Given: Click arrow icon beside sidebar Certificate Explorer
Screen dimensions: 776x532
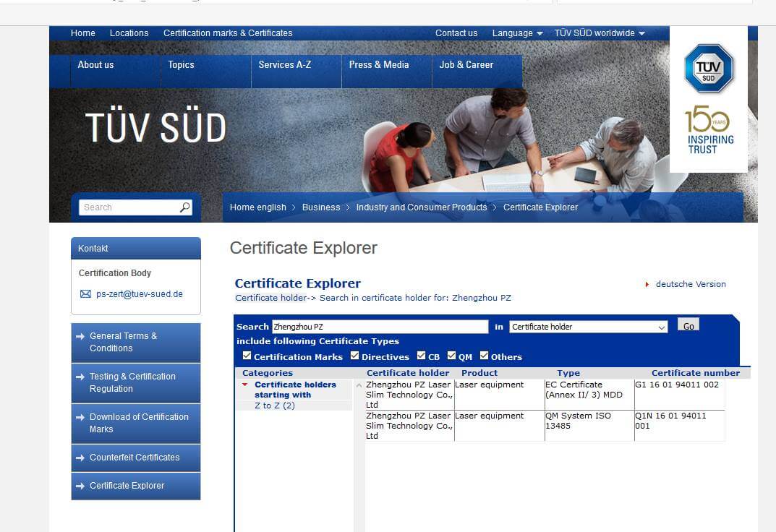Looking at the screenshot, I should (80, 486).
